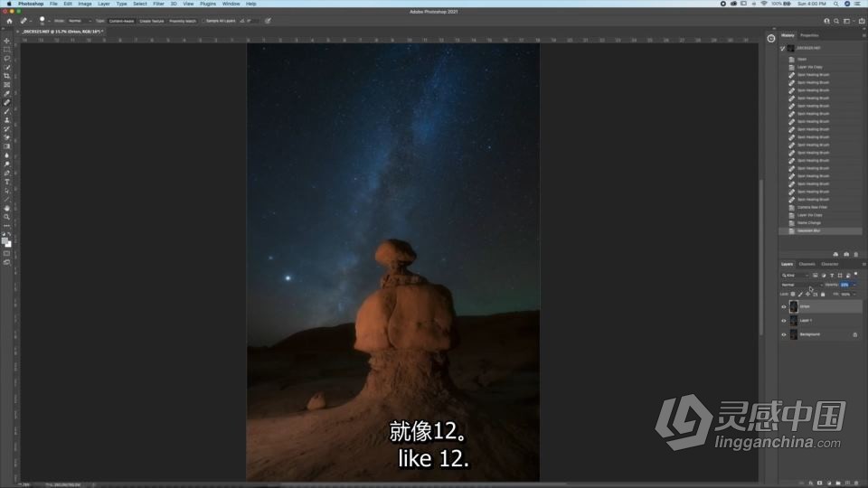Image resolution: width=868 pixels, height=488 pixels.
Task: Click the History panel dock icon
Action: 771,38
